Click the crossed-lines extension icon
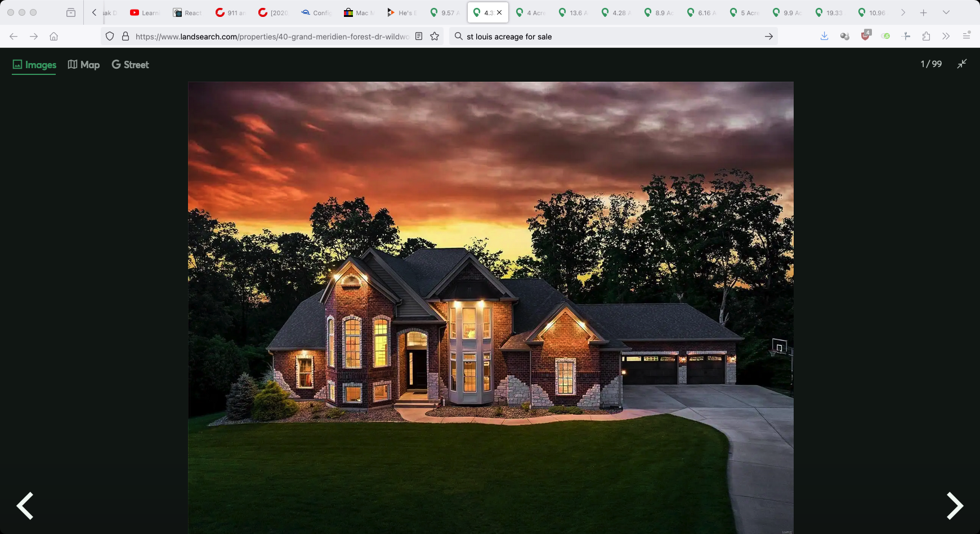This screenshot has height=534, width=980. click(x=906, y=37)
